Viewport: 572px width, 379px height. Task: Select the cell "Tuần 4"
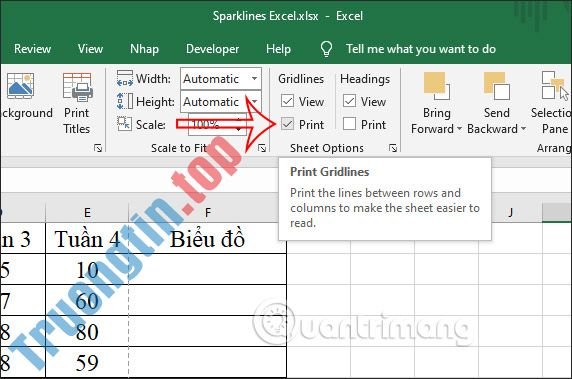pyautogui.click(x=87, y=238)
